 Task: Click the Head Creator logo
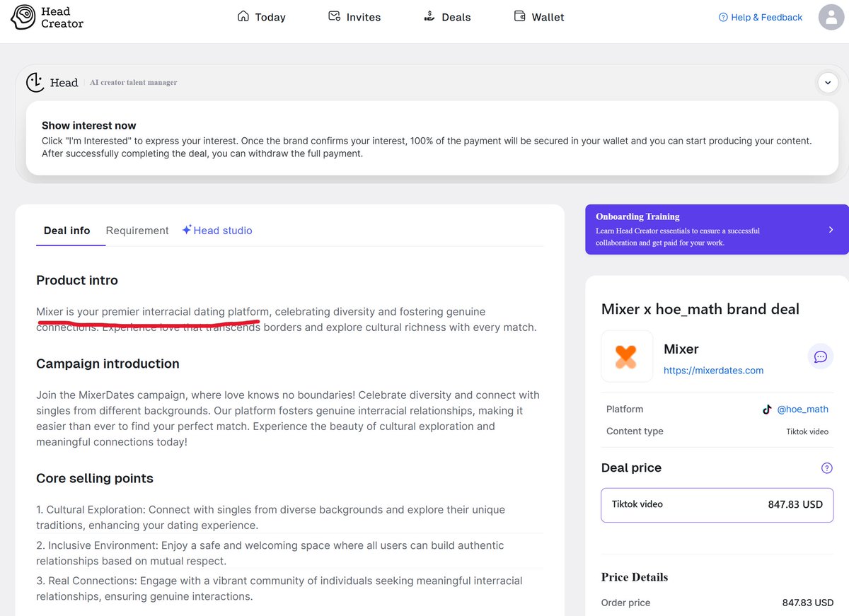point(47,18)
